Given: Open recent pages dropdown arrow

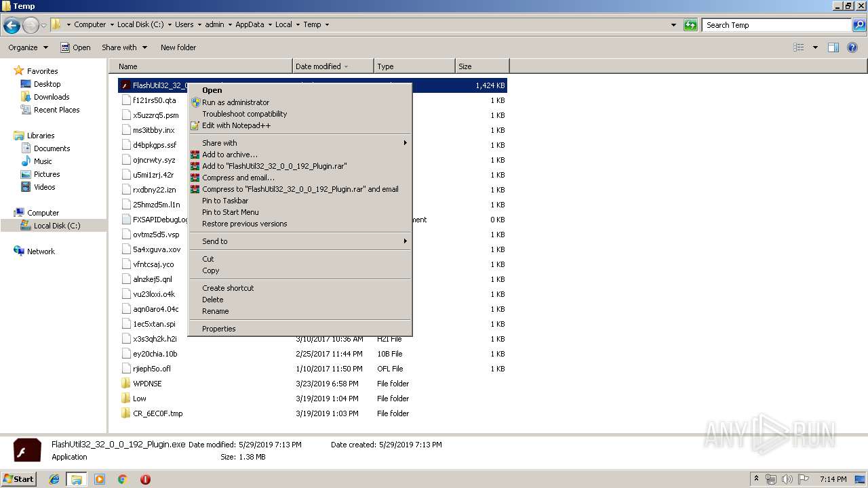Looking at the screenshot, I should [x=44, y=25].
